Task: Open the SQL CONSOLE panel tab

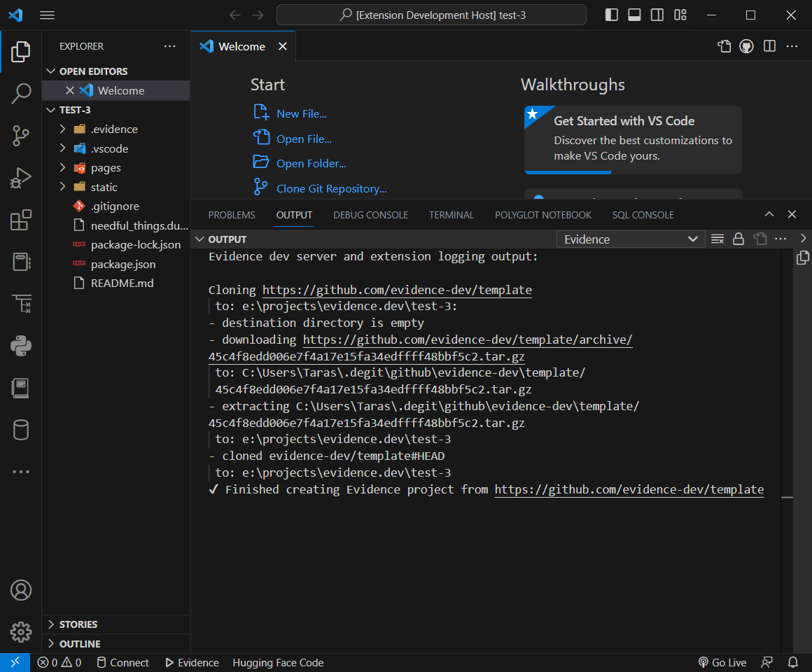Action: coord(643,215)
